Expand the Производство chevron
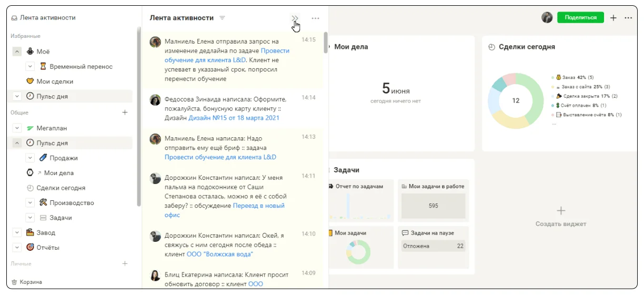 (x=30, y=202)
